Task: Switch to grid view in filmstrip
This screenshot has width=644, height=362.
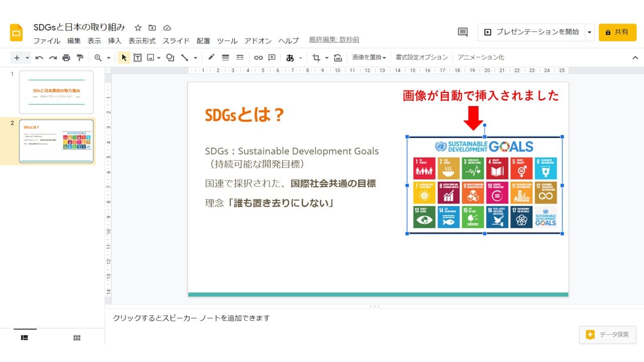Action: pos(77,338)
